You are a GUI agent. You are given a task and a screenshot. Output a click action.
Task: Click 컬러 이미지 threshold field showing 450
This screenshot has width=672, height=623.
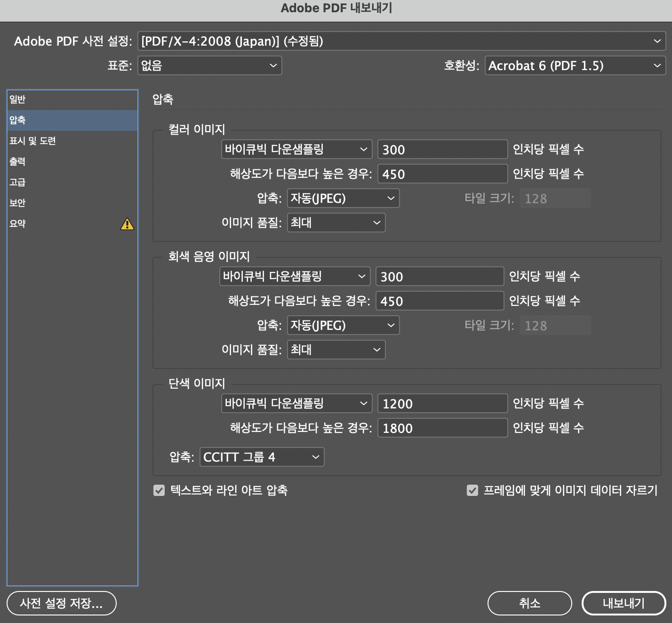443,174
